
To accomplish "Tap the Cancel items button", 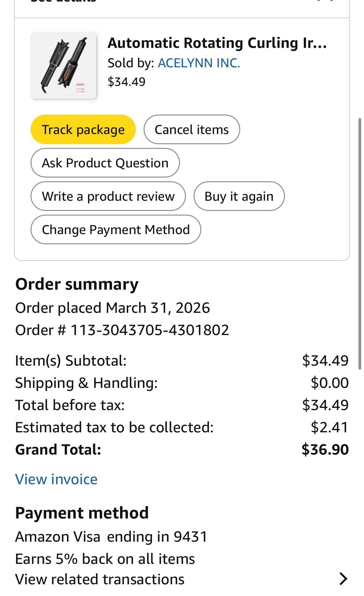I will click(x=192, y=129).
